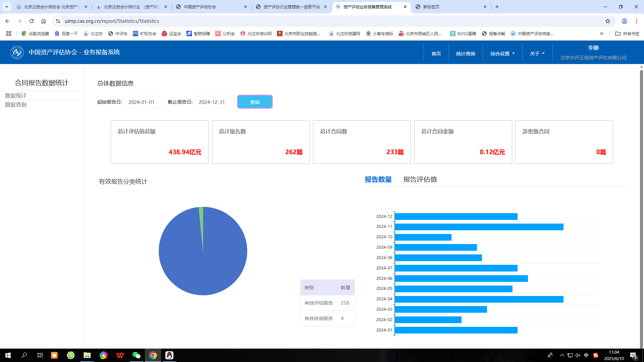The width and height of the screenshot is (644, 362).
Task: Click the site information icon in address bar
Action: click(58, 21)
